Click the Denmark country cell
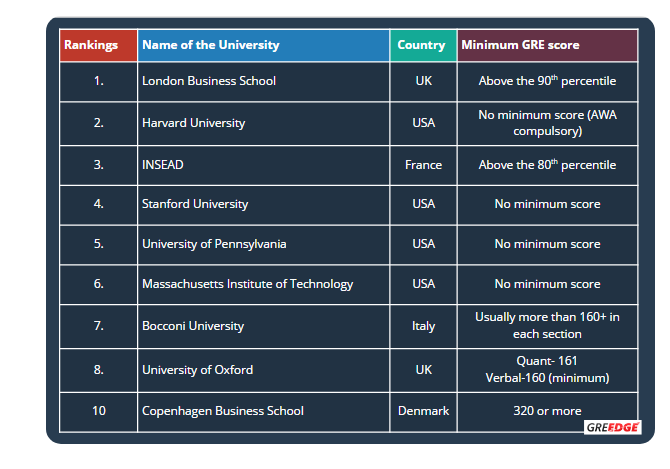This screenshot has height=469, width=670. point(423,411)
